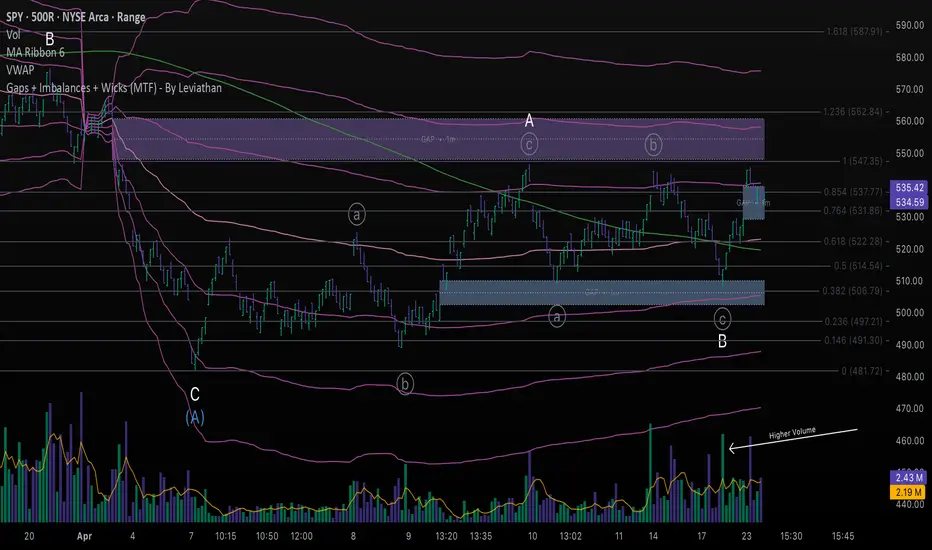Select the 0.382 (506.79) Fibonacci level label

pyautogui.click(x=853, y=291)
